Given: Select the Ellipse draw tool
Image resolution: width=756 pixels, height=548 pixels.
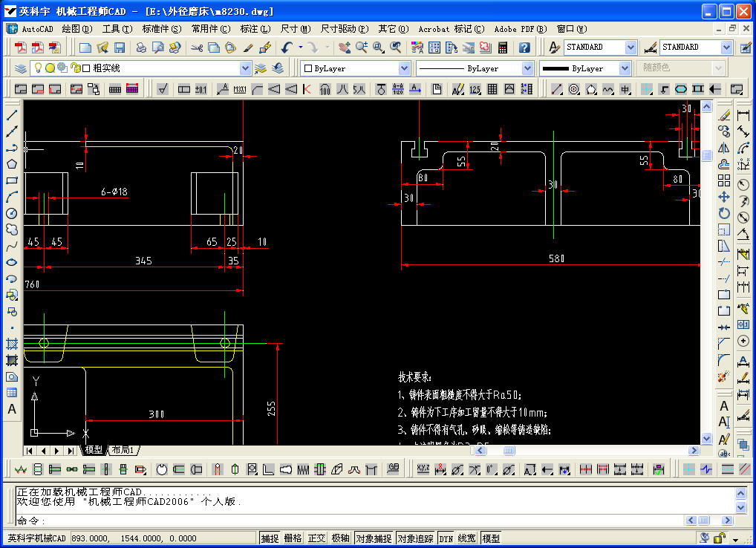Looking at the screenshot, I should pyautogui.click(x=12, y=263).
